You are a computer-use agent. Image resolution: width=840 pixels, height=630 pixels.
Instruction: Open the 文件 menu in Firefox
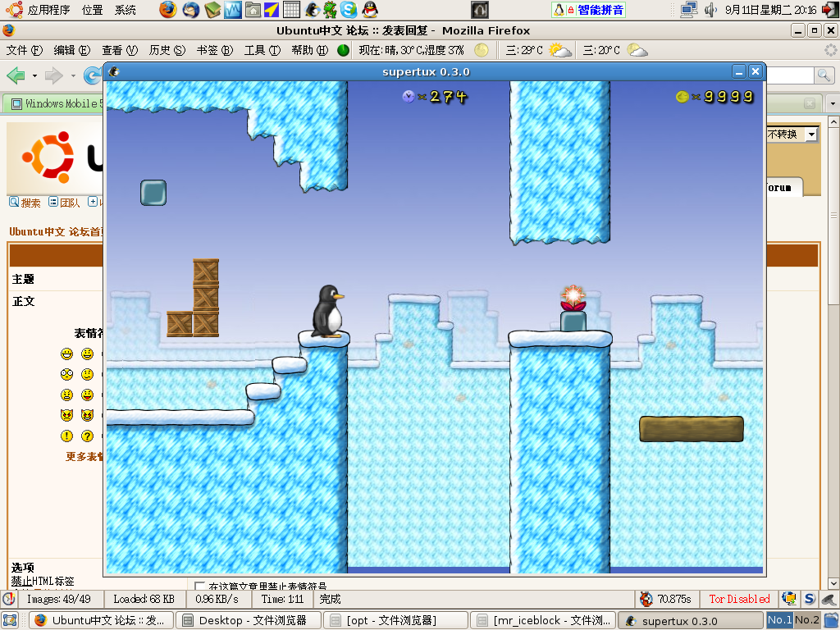(x=24, y=50)
